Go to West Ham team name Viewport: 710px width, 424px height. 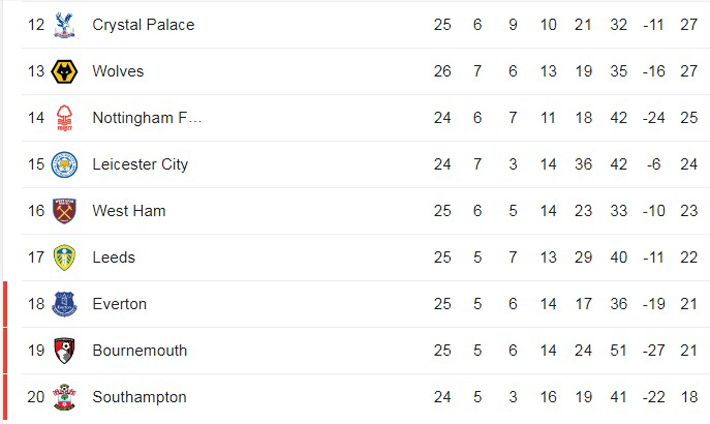click(x=129, y=211)
